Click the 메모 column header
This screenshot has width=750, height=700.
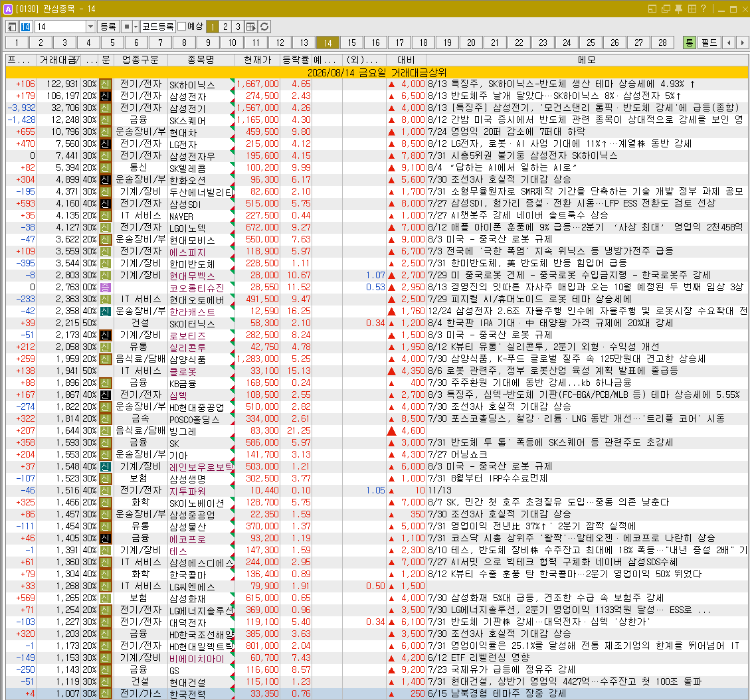click(587, 60)
